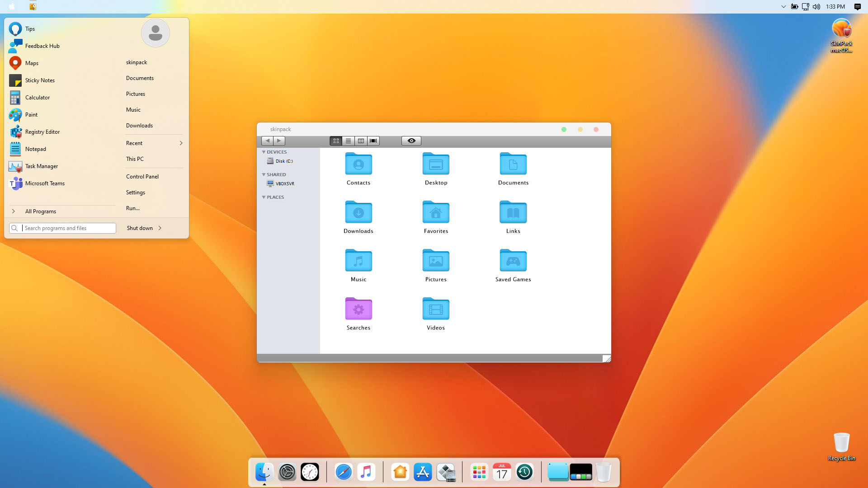
Task: Expand the Recent submenu arrow
Action: (x=181, y=143)
